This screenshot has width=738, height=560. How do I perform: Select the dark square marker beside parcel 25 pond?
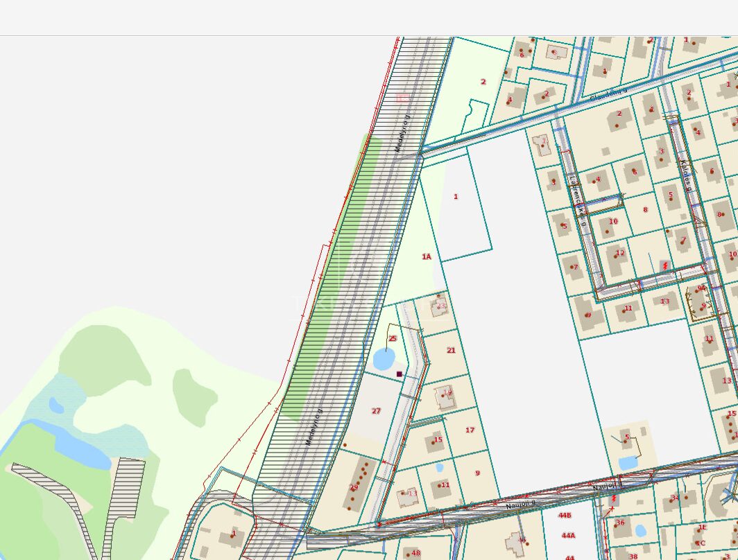[x=400, y=374]
